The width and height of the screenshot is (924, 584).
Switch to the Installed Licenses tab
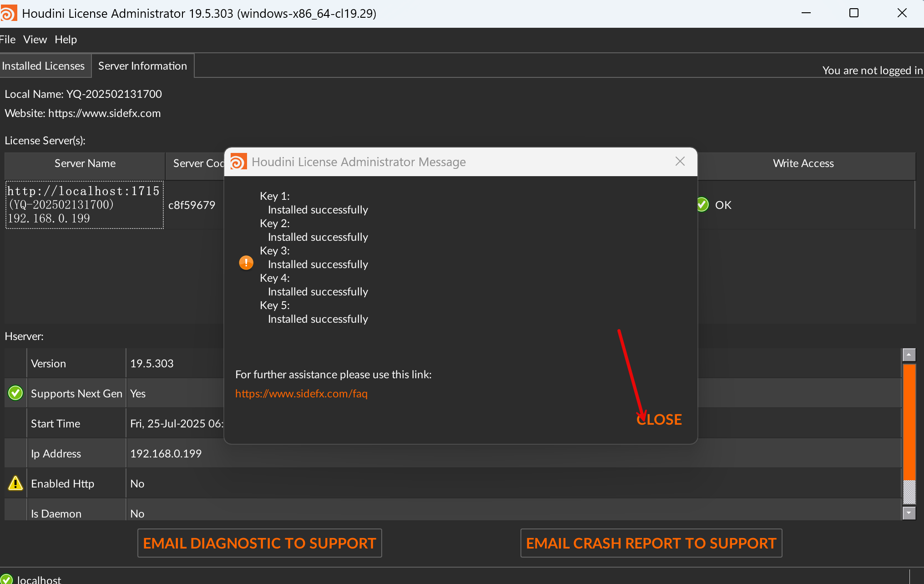(x=43, y=66)
